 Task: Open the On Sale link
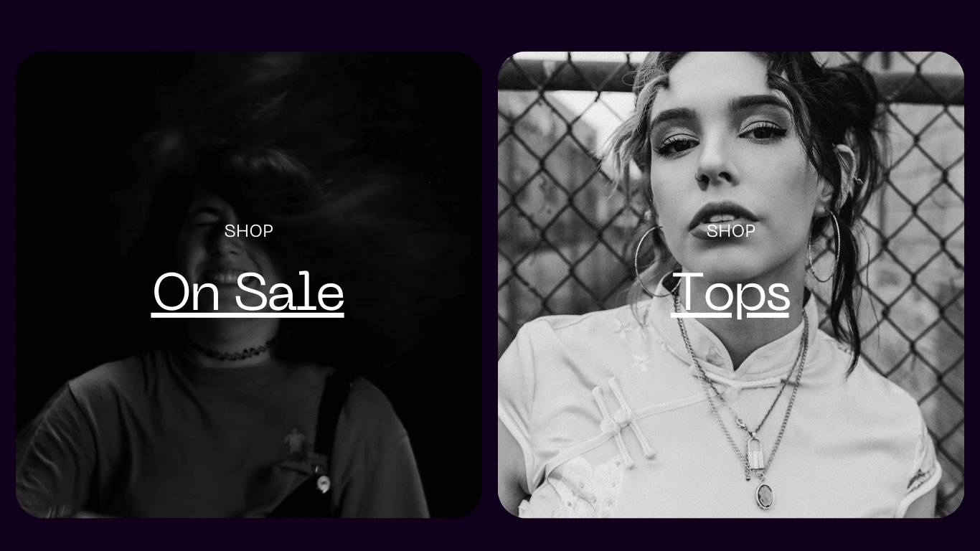tap(248, 293)
